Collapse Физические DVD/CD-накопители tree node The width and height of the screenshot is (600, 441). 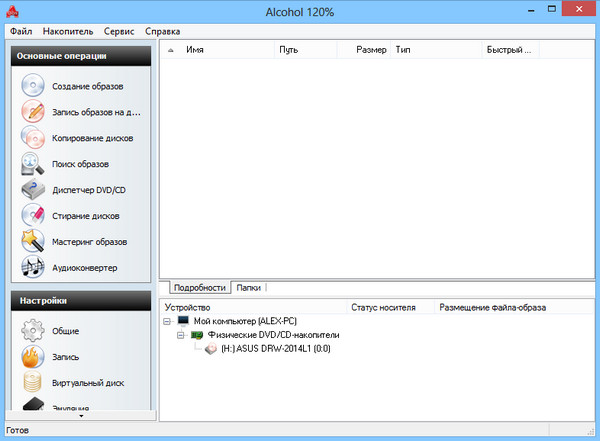(181, 335)
